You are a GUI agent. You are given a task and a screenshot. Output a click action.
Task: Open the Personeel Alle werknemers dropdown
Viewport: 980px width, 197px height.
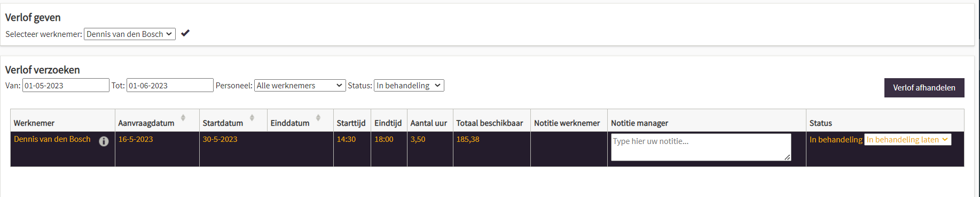[300, 86]
